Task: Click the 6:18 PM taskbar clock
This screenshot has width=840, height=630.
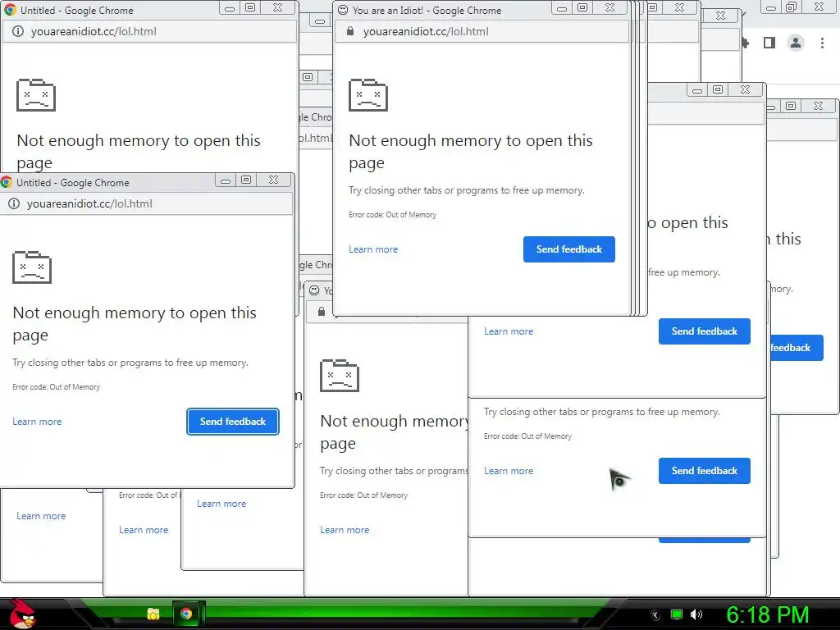Action: click(767, 614)
